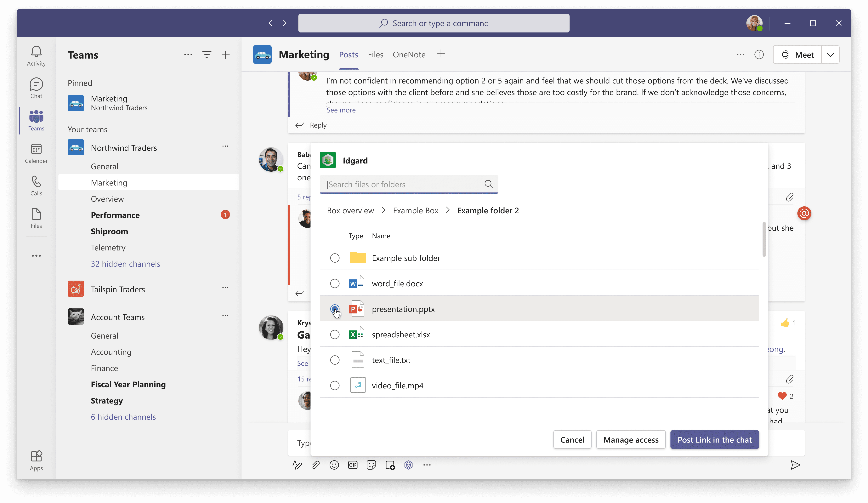
Task: Open Calls from the sidebar
Action: [x=36, y=186]
